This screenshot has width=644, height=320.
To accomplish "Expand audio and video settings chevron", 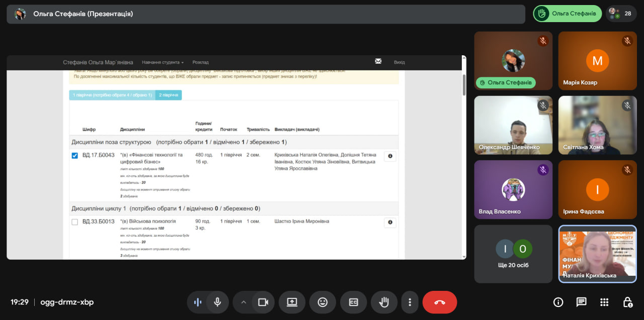I will [x=244, y=302].
